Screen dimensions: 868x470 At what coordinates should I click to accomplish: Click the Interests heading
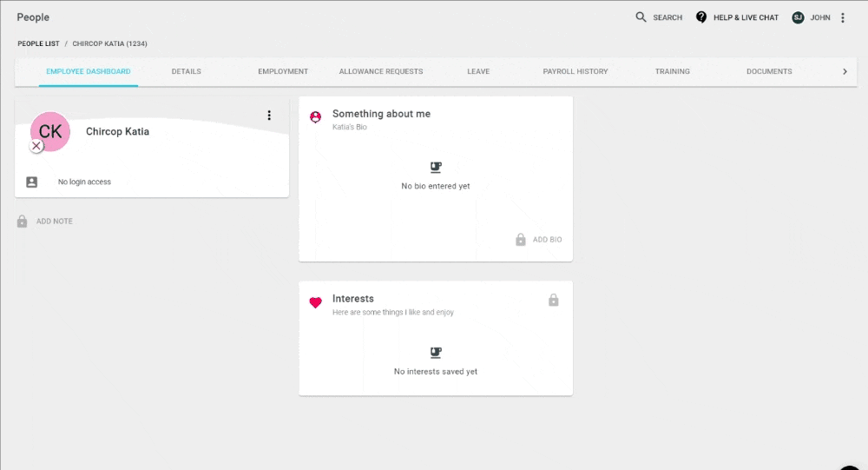[352, 299]
